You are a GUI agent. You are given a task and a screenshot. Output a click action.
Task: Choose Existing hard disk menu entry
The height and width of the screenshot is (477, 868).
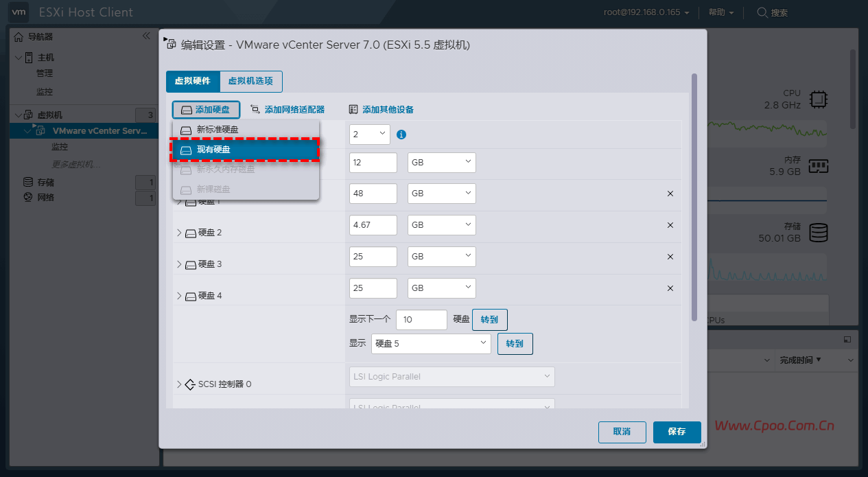[x=246, y=150]
